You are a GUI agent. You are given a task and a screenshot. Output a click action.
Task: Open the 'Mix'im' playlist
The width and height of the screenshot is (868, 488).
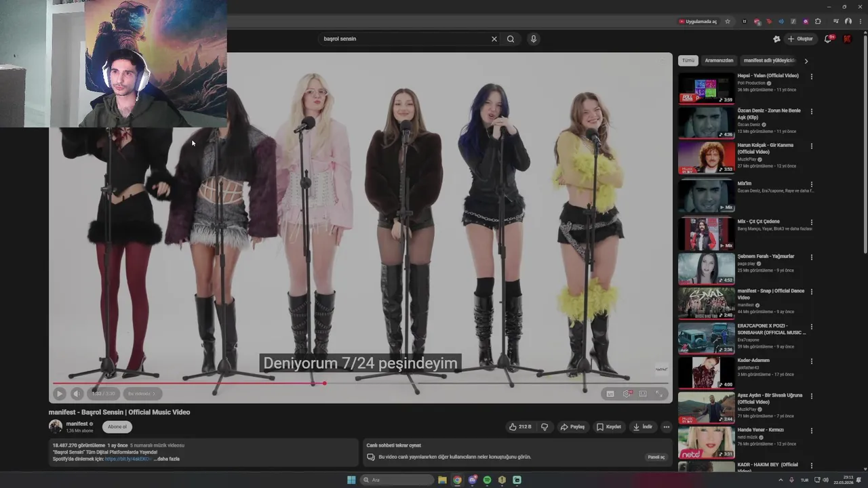(x=745, y=184)
